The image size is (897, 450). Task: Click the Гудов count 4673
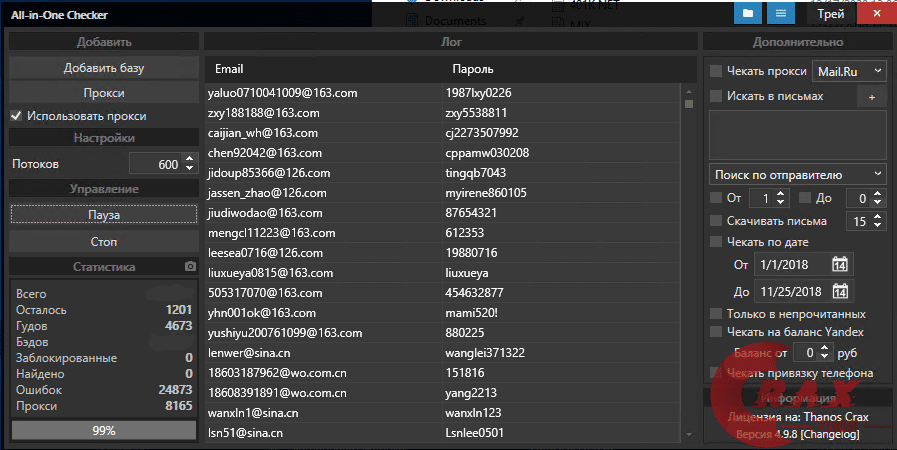[x=178, y=325]
